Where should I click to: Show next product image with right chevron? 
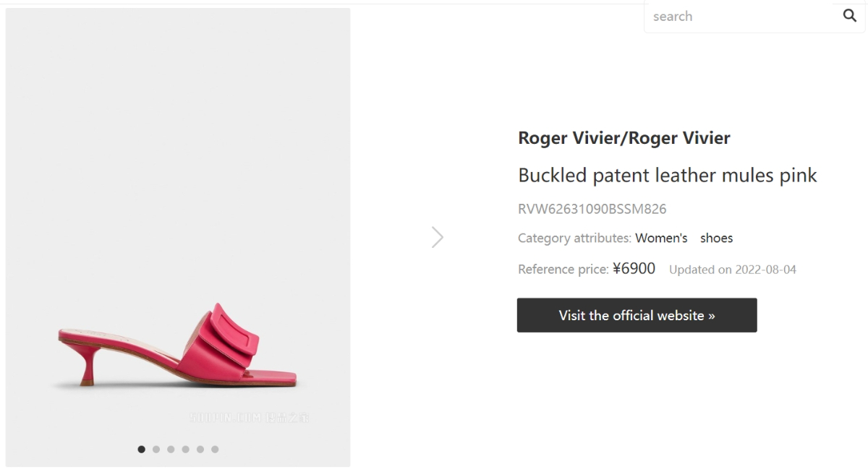tap(438, 237)
